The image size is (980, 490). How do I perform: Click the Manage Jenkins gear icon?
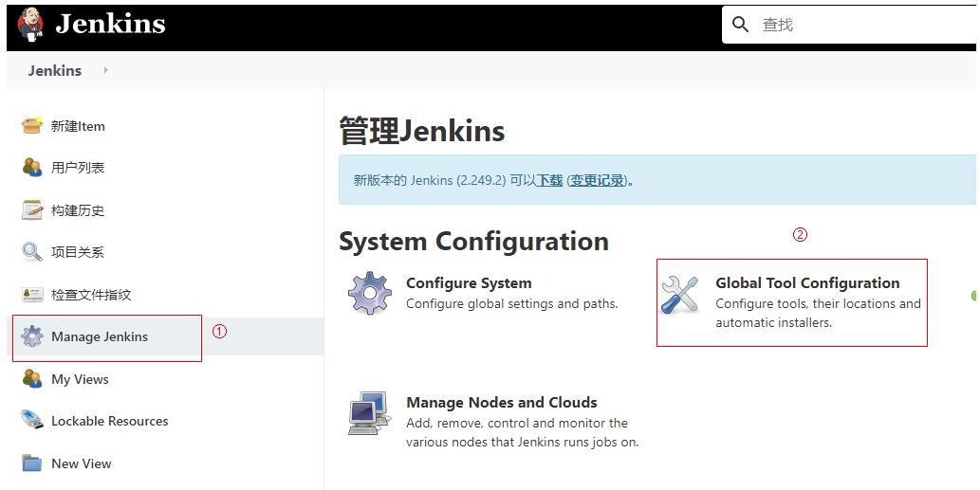pyautogui.click(x=32, y=336)
